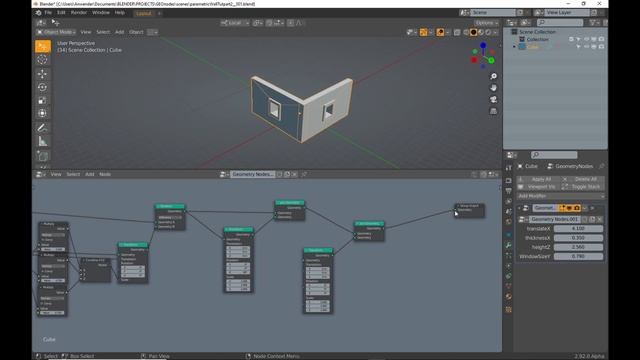Open the Add Modifier dropdown
Viewport: 640px width, 360px height.
coord(560,196)
